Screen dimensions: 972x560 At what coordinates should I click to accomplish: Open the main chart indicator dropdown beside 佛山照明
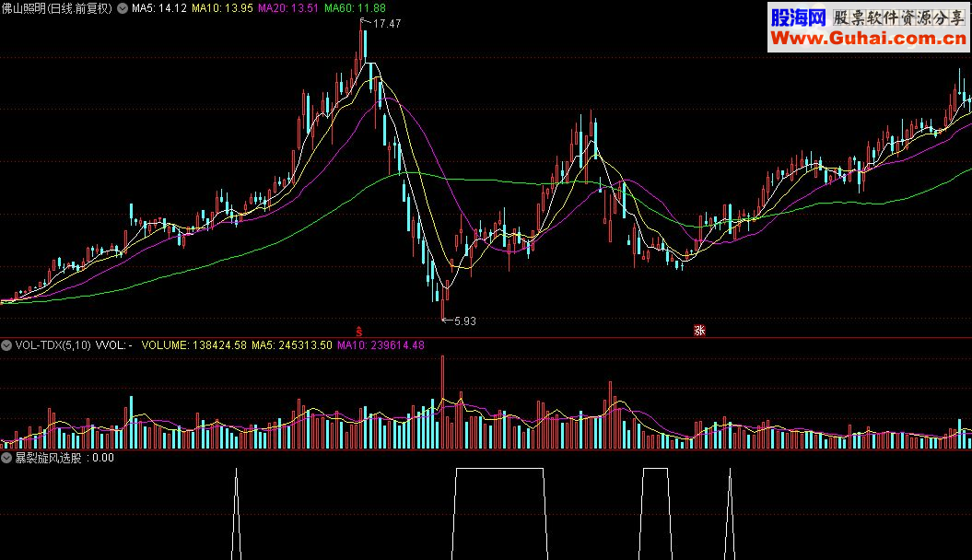(x=123, y=8)
